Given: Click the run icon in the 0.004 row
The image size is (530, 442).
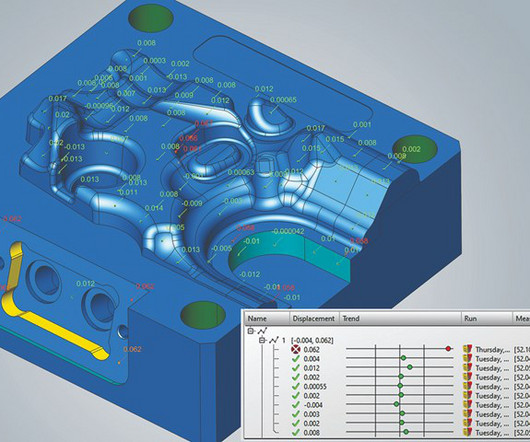Looking at the screenshot, I should coord(468,359).
